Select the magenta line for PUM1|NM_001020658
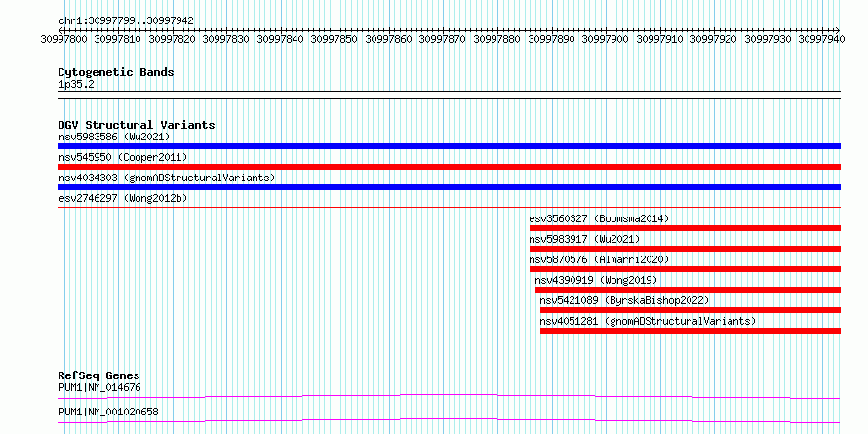Viewport: 868px width, 434px height. [x=449, y=420]
